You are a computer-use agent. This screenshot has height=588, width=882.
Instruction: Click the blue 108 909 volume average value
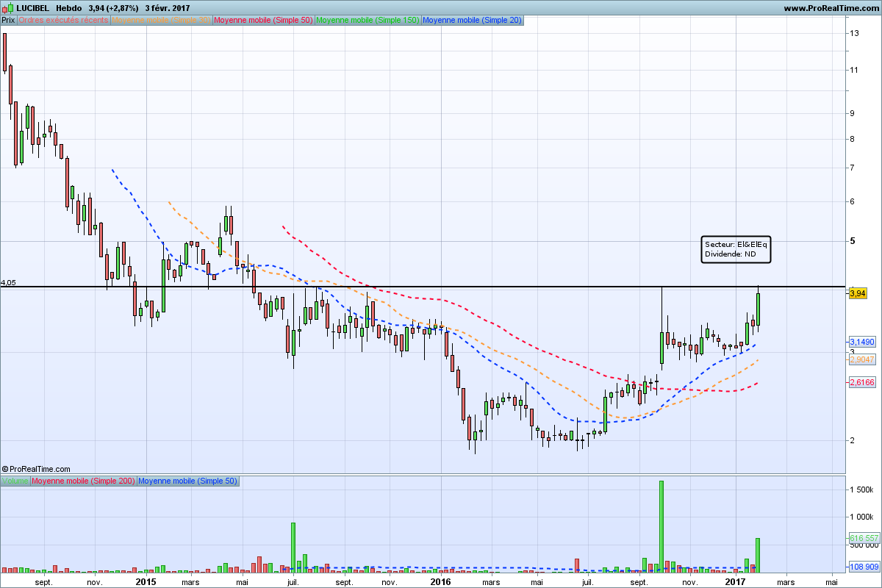coord(864,567)
